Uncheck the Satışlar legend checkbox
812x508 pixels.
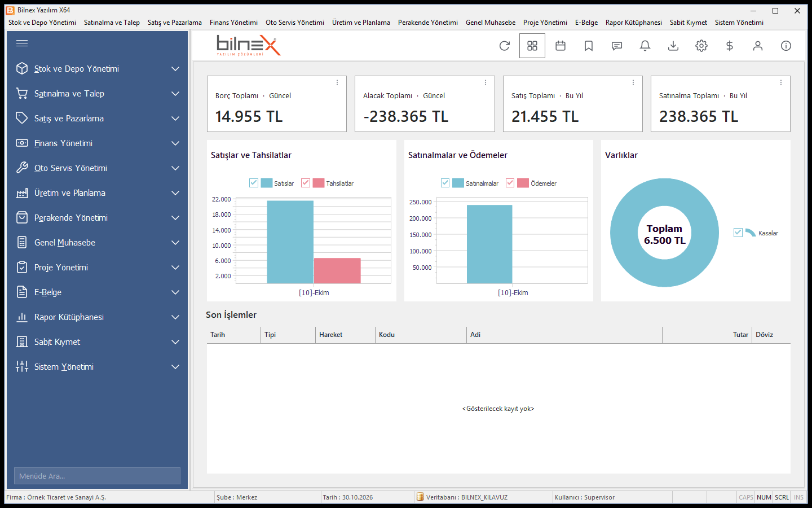(254, 183)
